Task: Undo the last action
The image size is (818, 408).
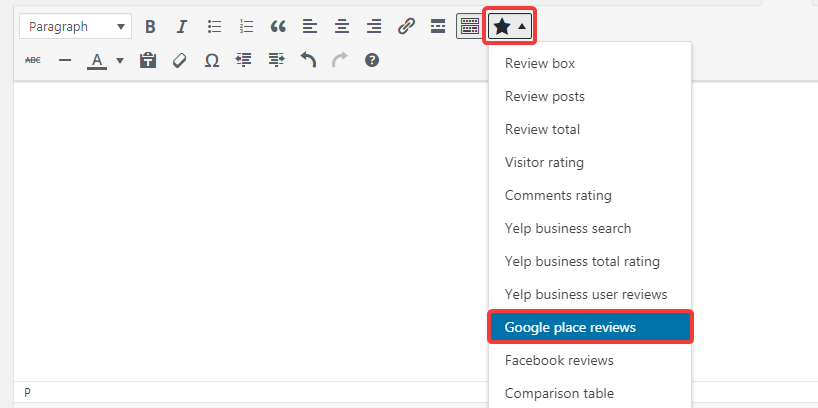Action: pyautogui.click(x=308, y=61)
